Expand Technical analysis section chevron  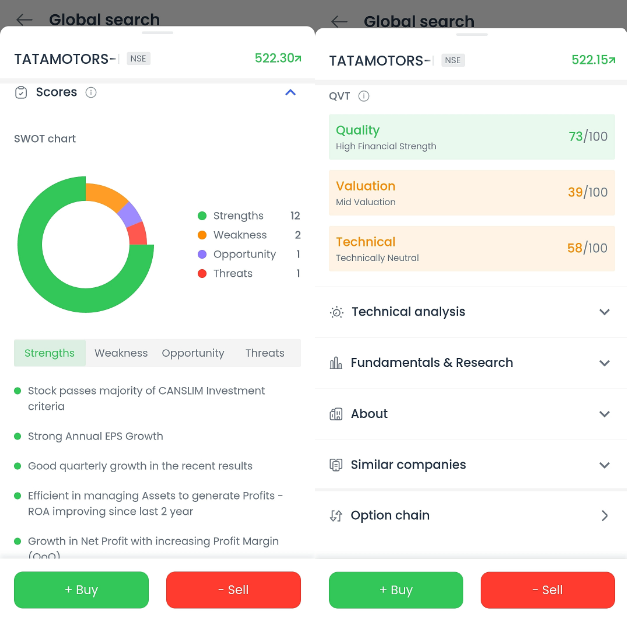coord(605,312)
